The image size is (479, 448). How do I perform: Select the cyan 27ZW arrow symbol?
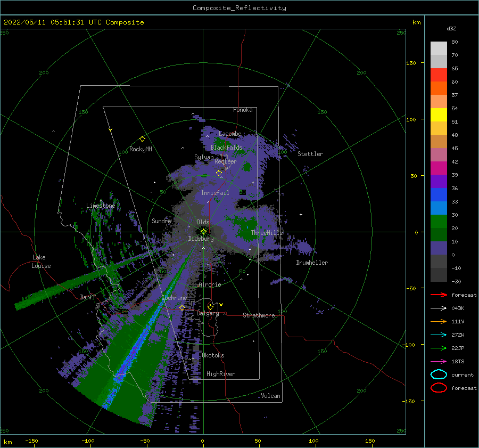[439, 335]
